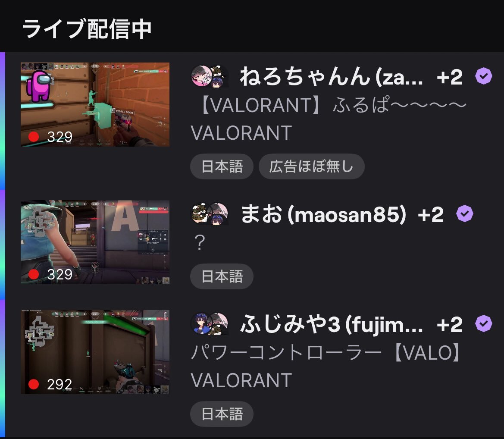
Task: Click verified badge beside ねろちゃんん
Action: coord(484,76)
